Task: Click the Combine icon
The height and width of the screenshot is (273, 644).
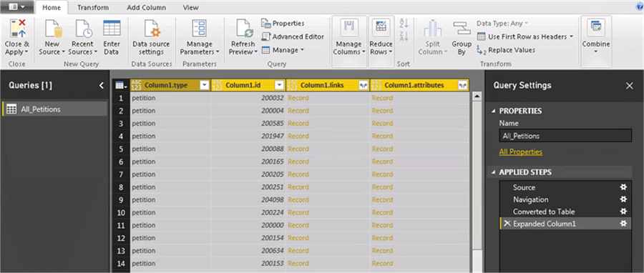Action: [596, 28]
